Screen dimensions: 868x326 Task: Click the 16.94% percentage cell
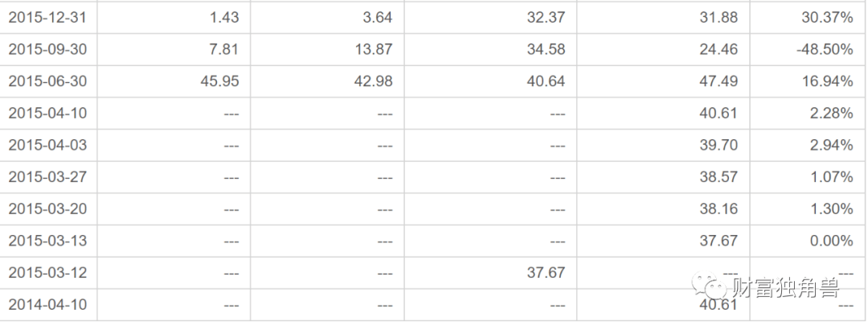coord(827,81)
